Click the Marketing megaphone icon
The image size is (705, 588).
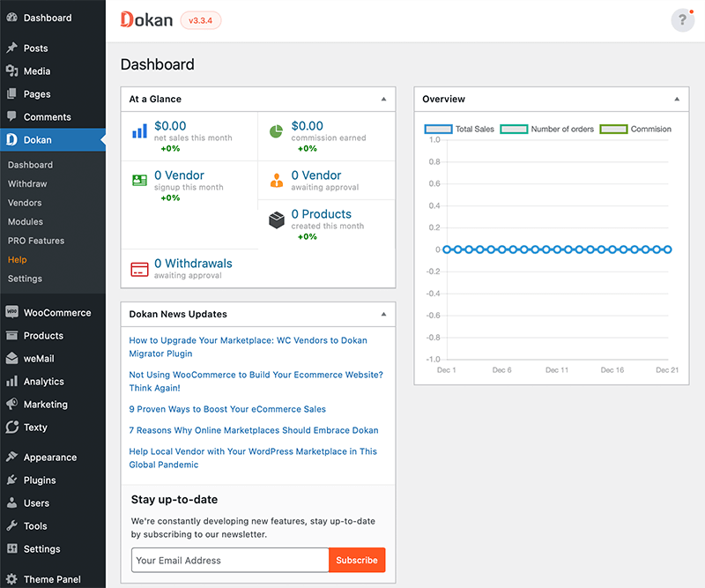[11, 404]
